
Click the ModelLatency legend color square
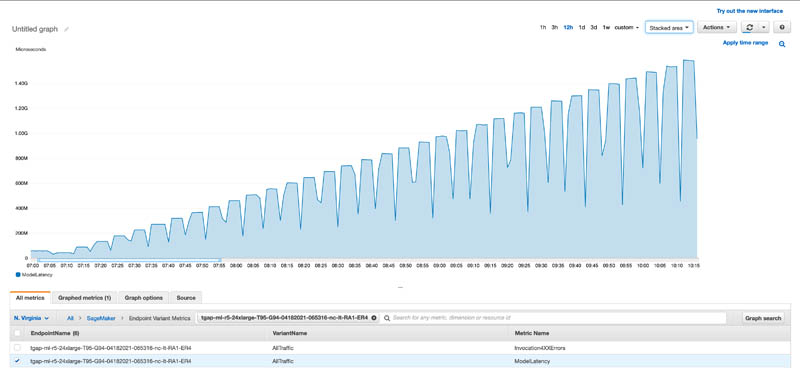point(18,275)
